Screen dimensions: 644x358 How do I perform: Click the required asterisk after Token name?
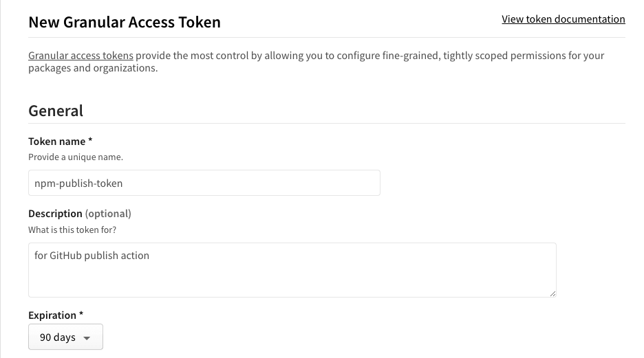click(90, 140)
